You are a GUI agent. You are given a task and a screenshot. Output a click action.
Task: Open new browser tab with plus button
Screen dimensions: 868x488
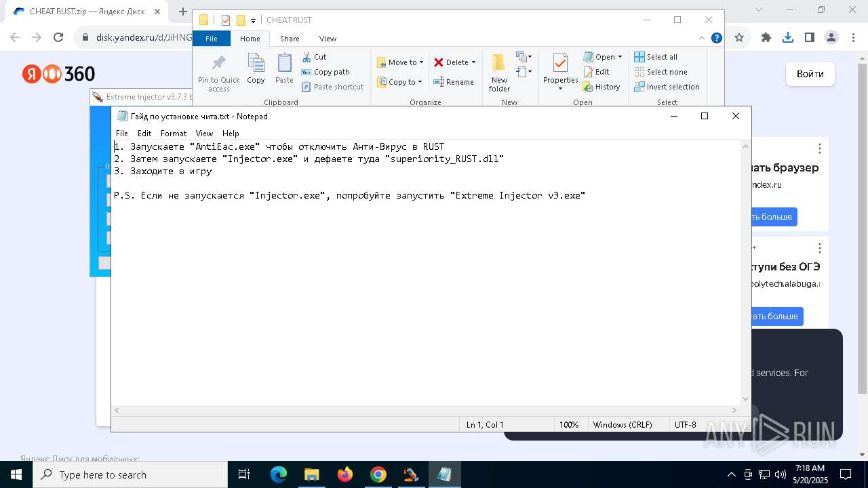point(182,12)
